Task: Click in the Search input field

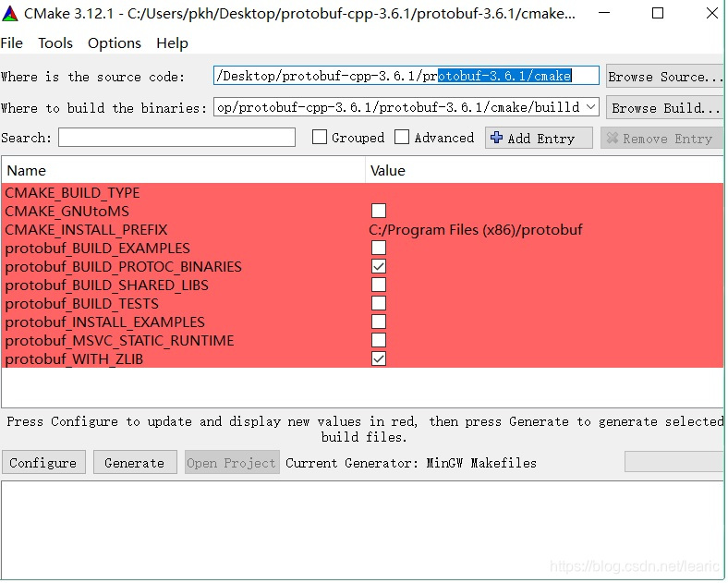Action: (176, 138)
